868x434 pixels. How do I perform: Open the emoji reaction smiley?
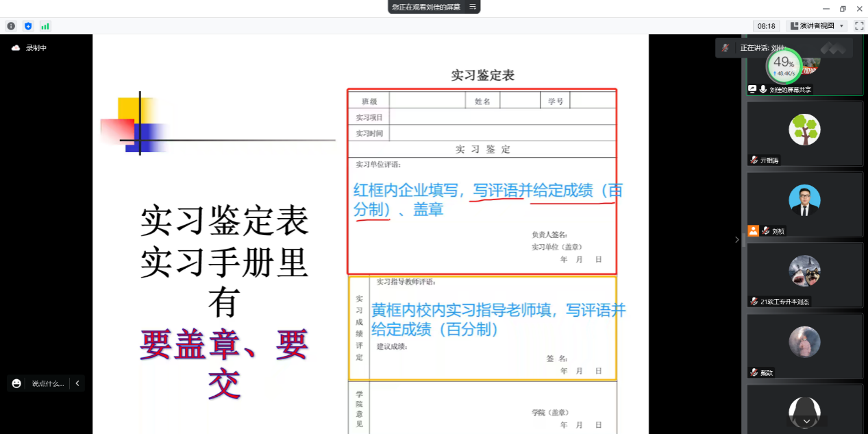(16, 383)
